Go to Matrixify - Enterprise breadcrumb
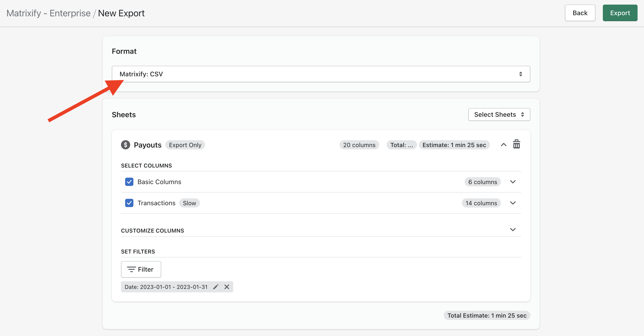The height and width of the screenshot is (336, 644). (x=49, y=13)
